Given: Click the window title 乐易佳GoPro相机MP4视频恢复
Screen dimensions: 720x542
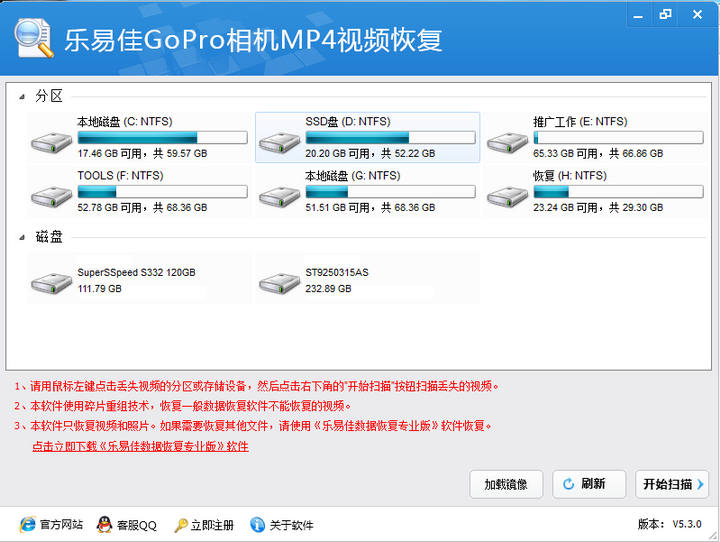Looking at the screenshot, I should click(x=253, y=40).
